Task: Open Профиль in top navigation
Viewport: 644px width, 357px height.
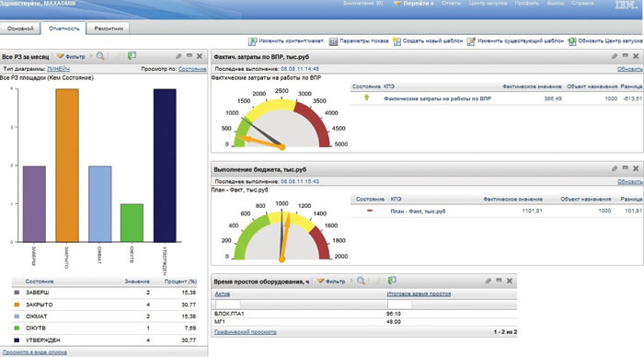Action: (x=526, y=4)
